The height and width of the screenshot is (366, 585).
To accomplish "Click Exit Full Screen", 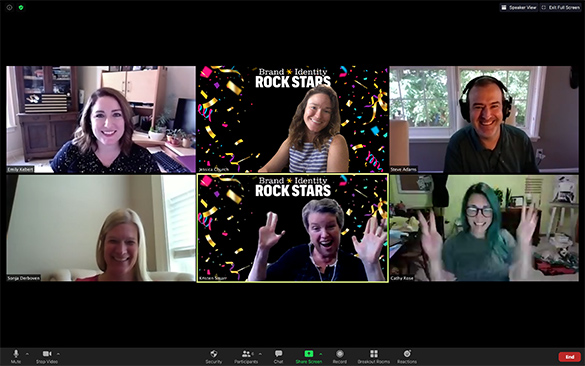I will point(560,7).
